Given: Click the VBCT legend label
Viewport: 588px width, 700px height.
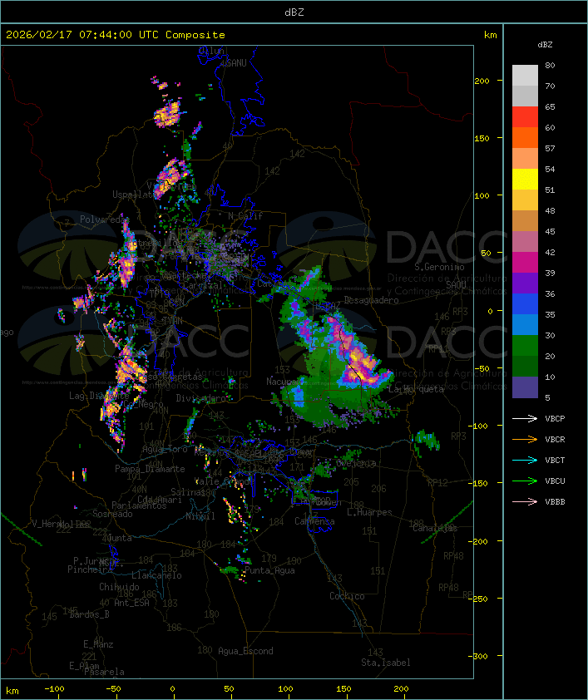Looking at the screenshot, I should click(555, 461).
